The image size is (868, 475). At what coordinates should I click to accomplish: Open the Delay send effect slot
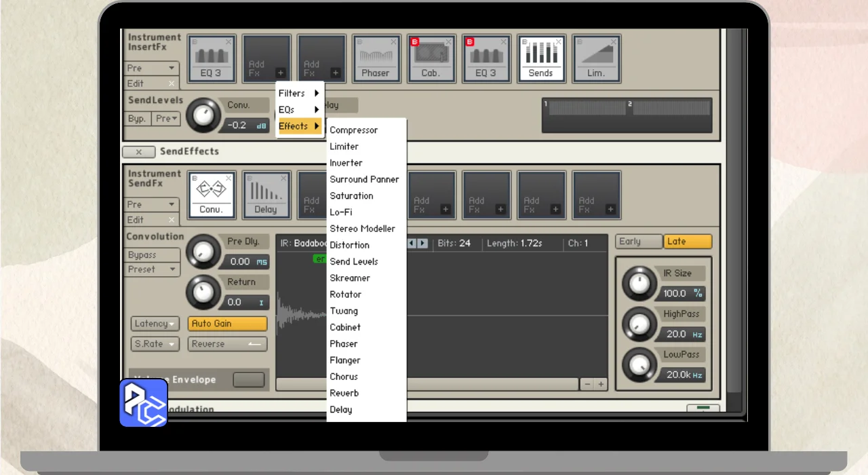coord(266,195)
